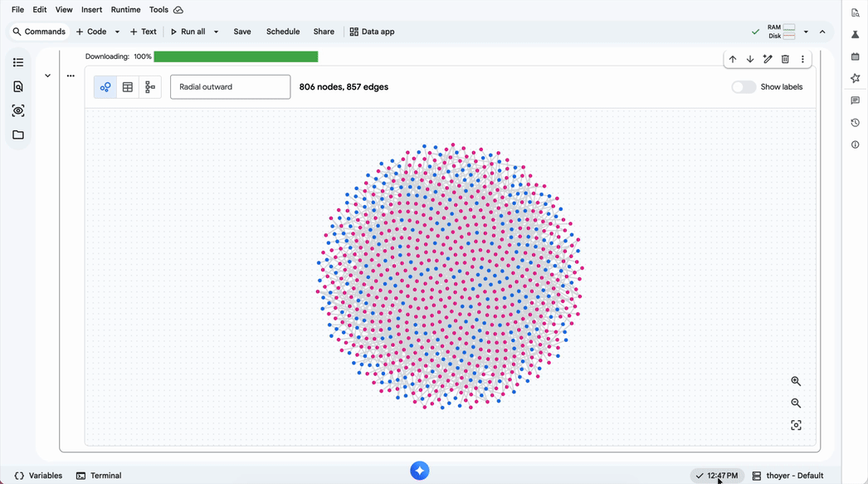Zoom out of the graph

coord(796,403)
